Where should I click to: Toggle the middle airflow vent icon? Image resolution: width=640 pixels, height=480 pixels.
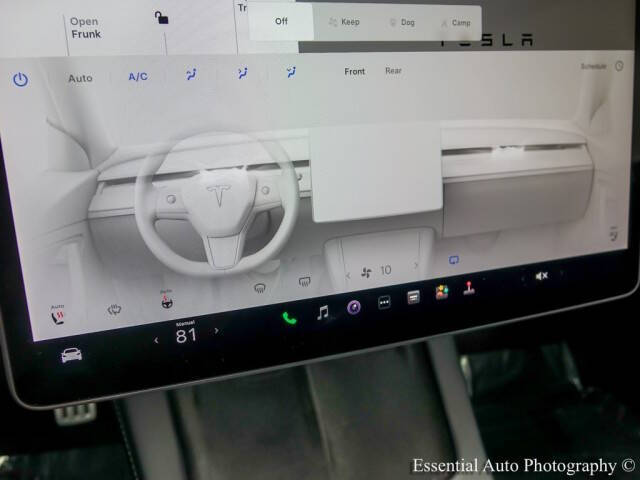[x=242, y=73]
